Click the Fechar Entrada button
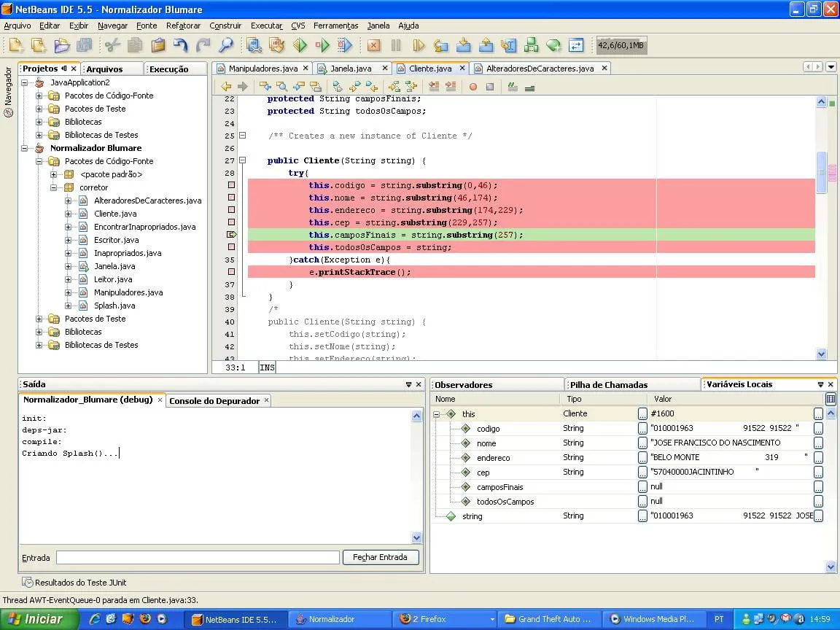Screen dimensions: 840x630 pyautogui.click(x=380, y=557)
